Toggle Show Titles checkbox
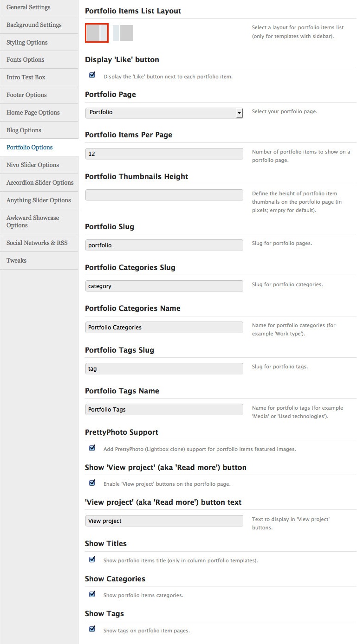Viewport: 357px width, 644px height. click(x=92, y=560)
